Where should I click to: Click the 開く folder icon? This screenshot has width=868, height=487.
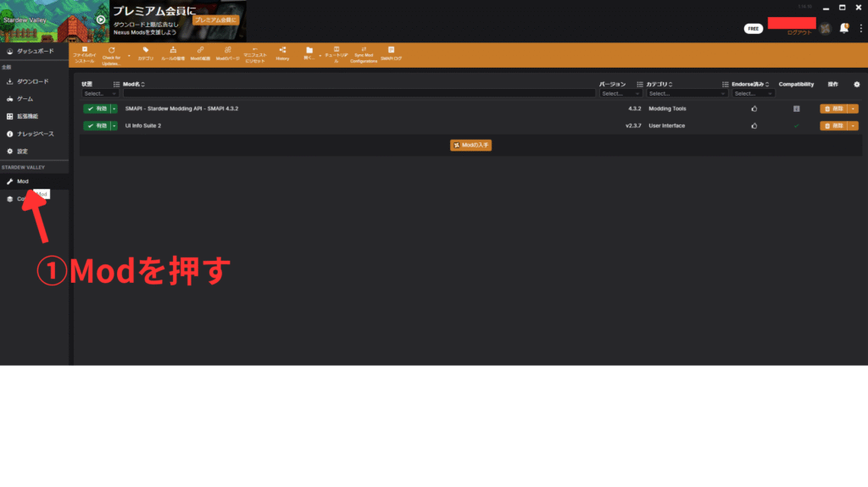[309, 54]
